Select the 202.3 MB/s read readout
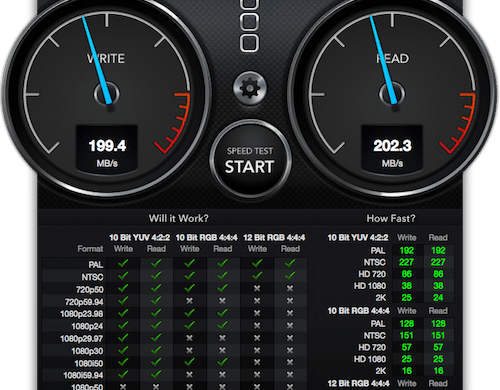Screen dimensions: 500x390 (392, 149)
